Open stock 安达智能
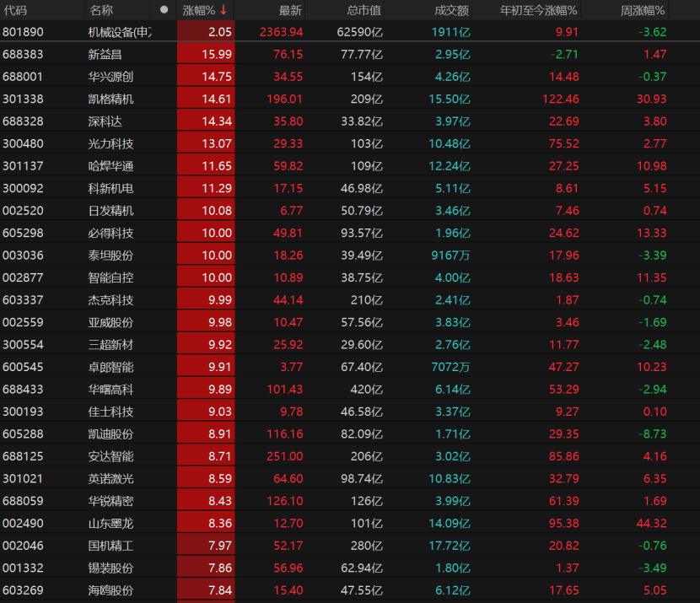 (x=110, y=456)
